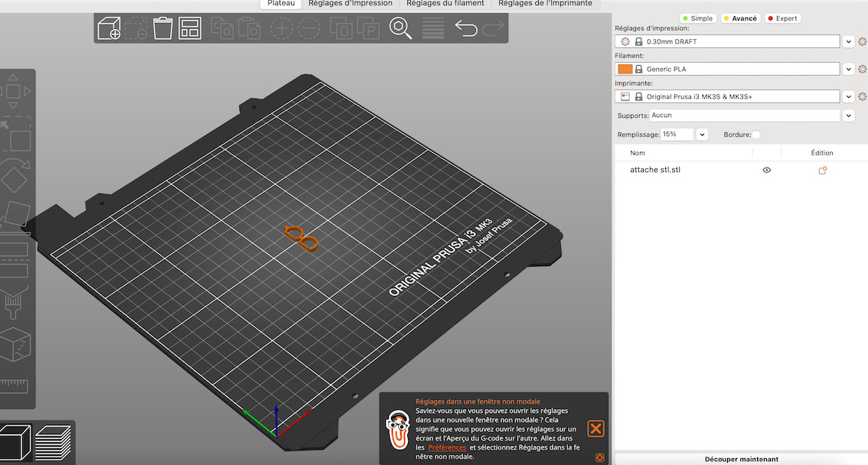Click the Copy icon in toolbar
868x465 pixels.
222,28
